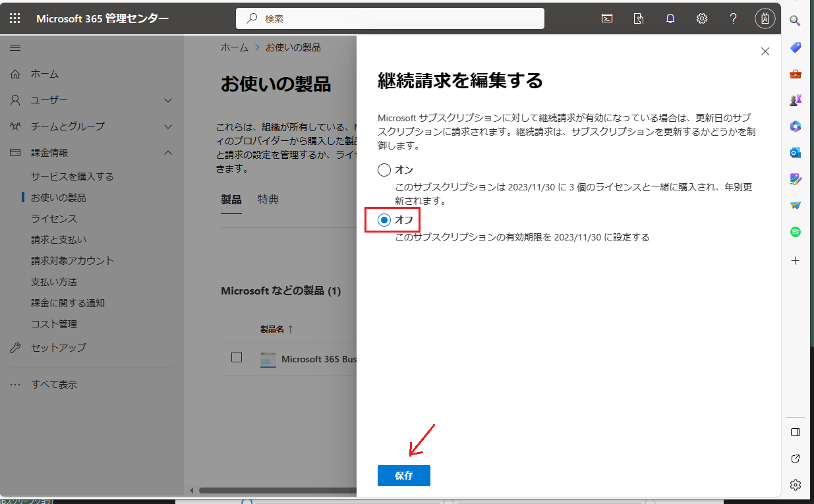Click the Home icon in sidebar
This screenshot has width=814, height=504.
[16, 74]
